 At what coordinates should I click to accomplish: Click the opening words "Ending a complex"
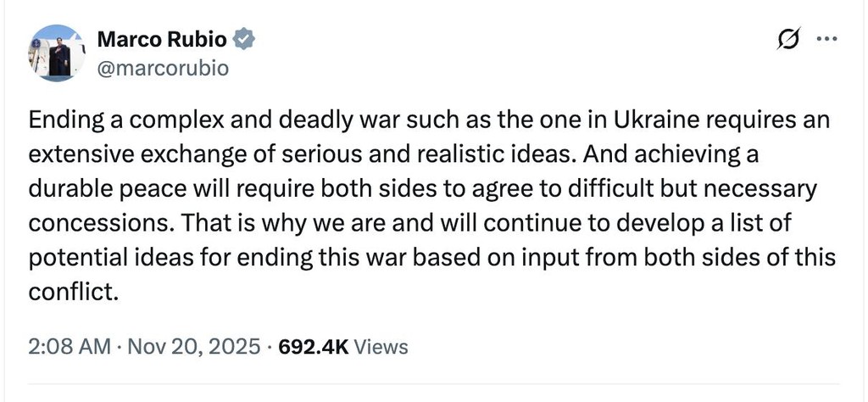[x=104, y=121]
